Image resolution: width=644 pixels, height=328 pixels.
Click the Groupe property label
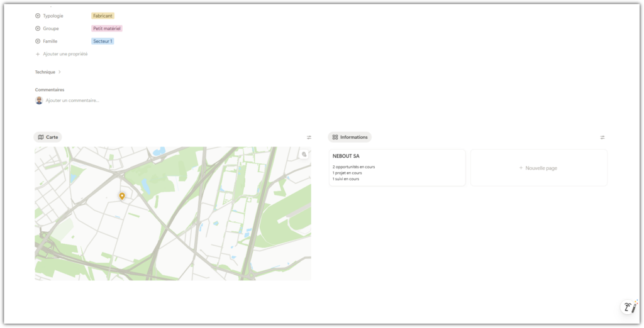51,29
